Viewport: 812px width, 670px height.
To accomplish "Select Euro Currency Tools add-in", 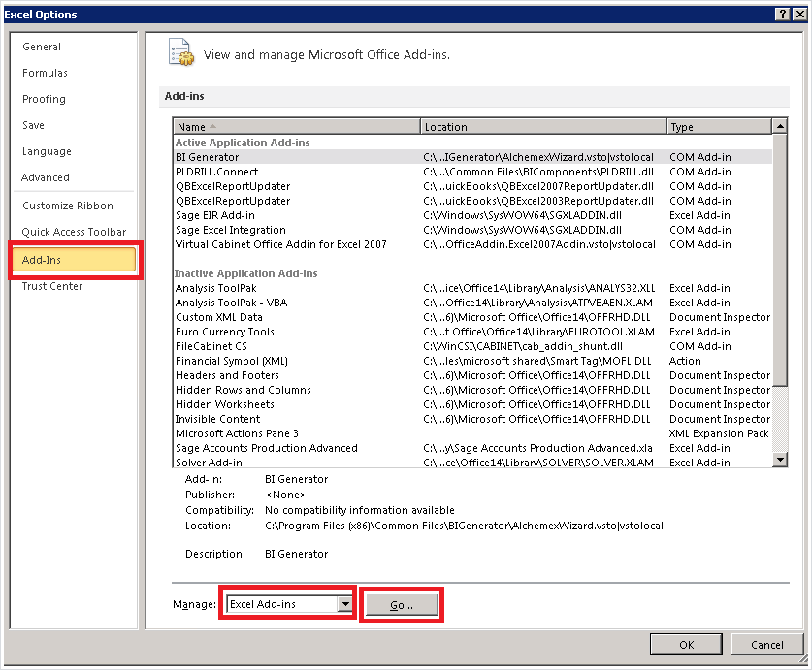I will (x=472, y=332).
